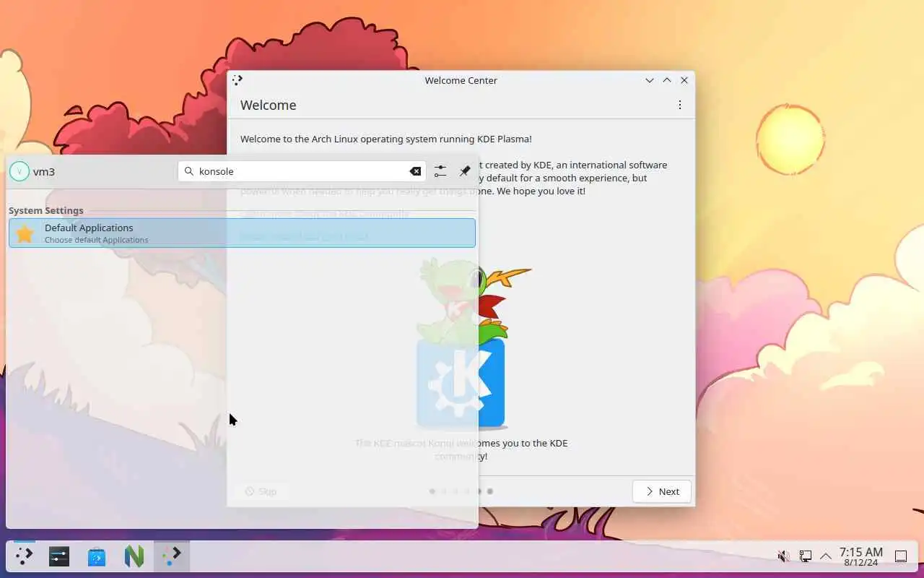Close the Welcome Center window

[x=684, y=80]
